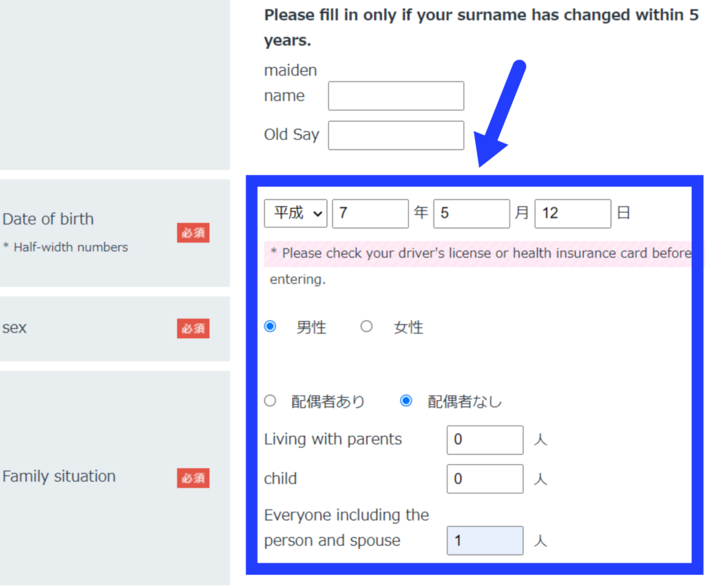Choose the 配偶者あり radio option

tap(271, 401)
